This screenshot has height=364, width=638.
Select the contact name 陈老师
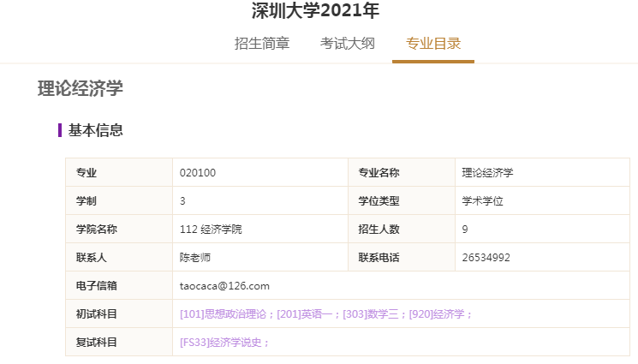pos(195,257)
